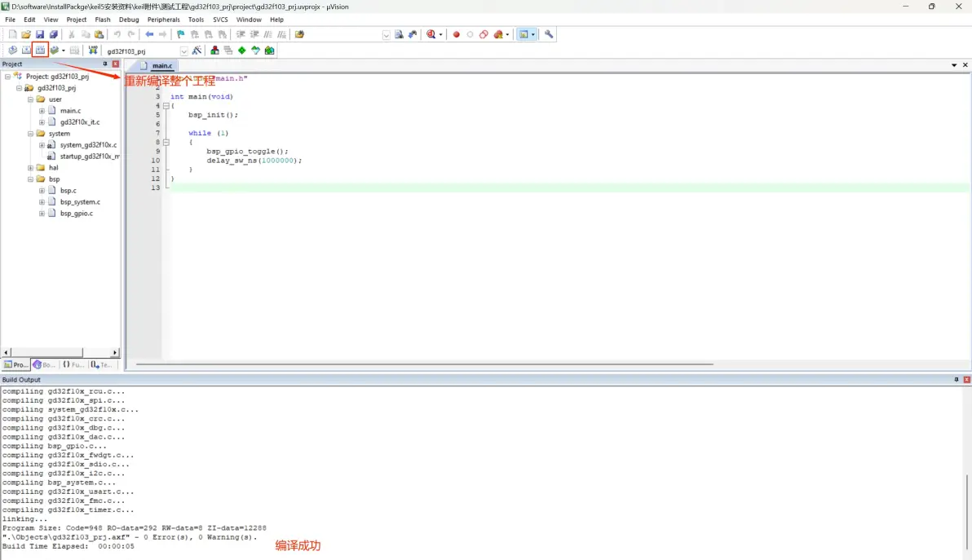The width and height of the screenshot is (972, 560).
Task: Click the Rebuild all target files icon
Action: click(x=40, y=51)
